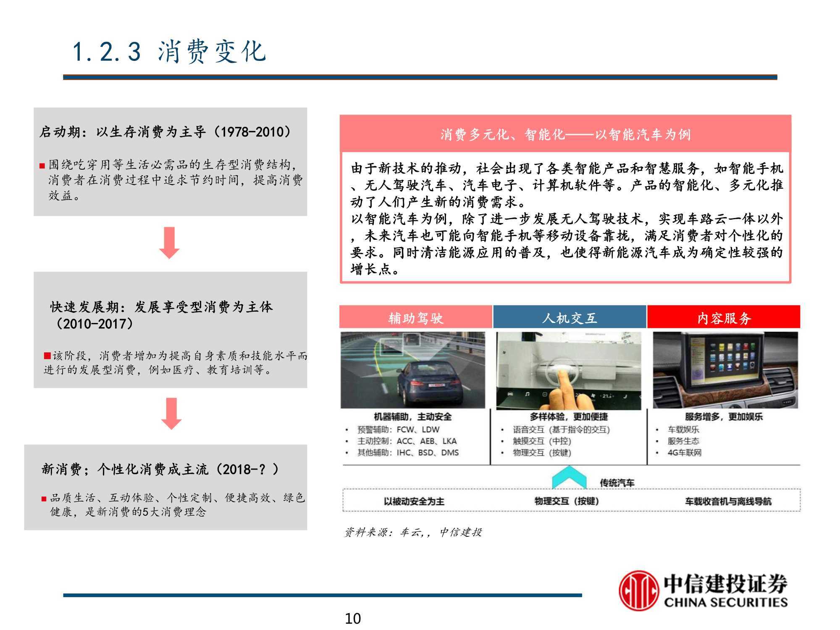Click the pink banner 消费多元化、智能化
The height and width of the screenshot is (630, 840).
pos(565,134)
